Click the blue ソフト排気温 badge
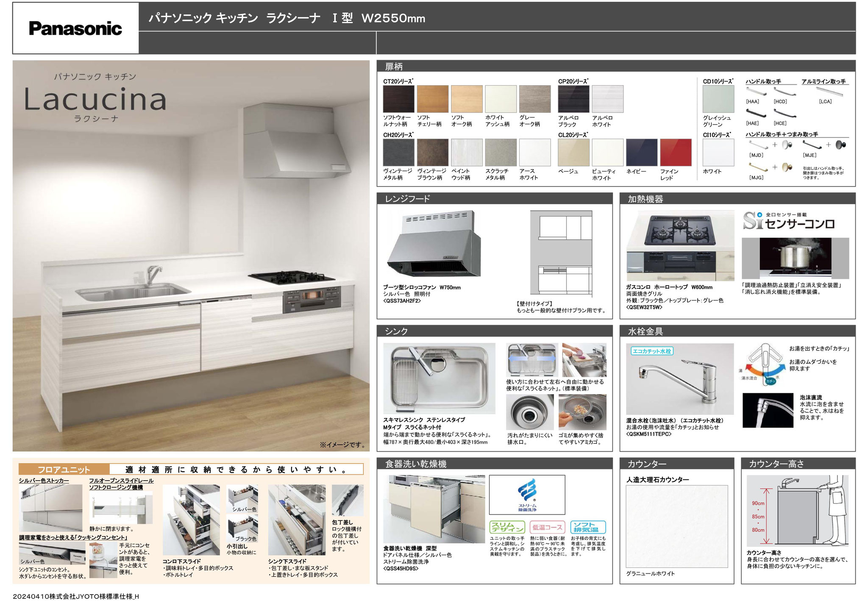 pos(588,527)
